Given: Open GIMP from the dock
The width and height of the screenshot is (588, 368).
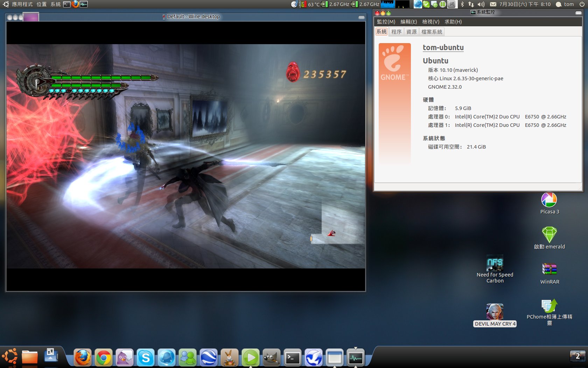Looking at the screenshot, I should click(272, 357).
